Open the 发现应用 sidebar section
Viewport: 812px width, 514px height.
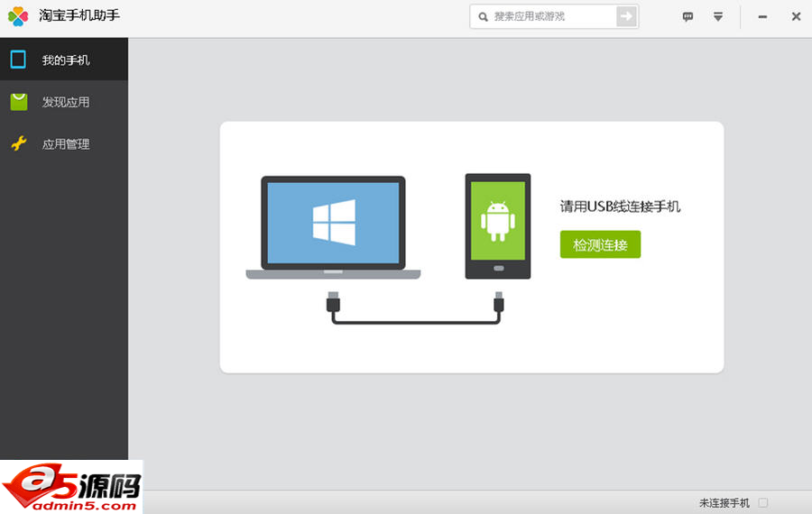point(64,102)
